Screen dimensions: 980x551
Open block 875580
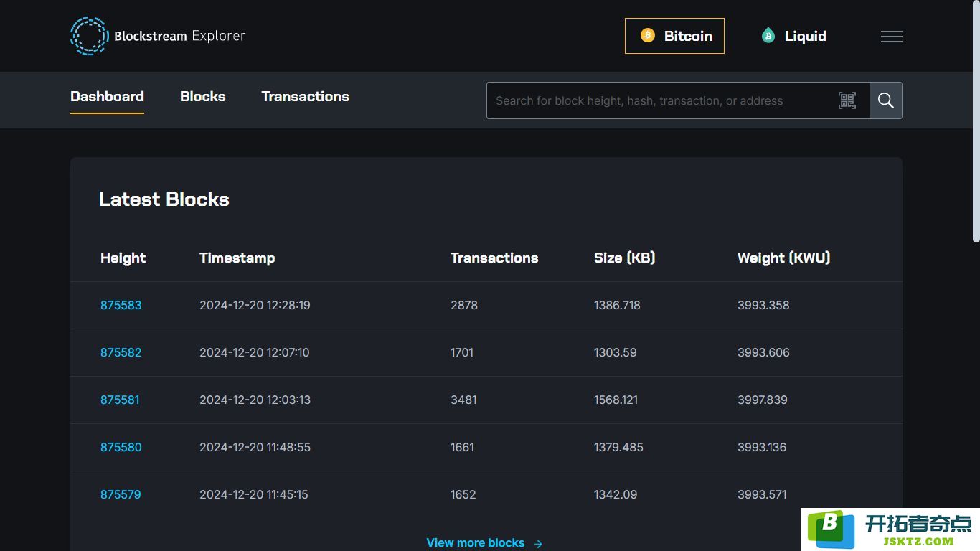121,447
